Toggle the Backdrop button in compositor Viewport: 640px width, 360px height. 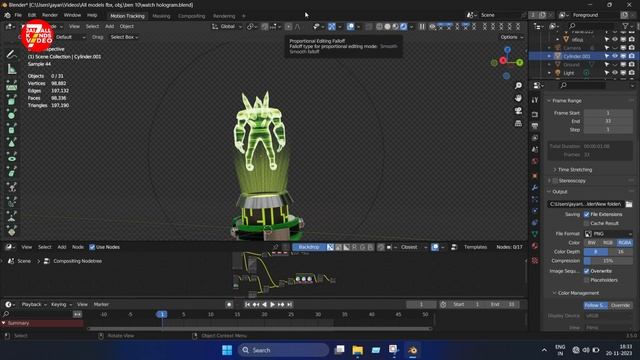[309, 247]
